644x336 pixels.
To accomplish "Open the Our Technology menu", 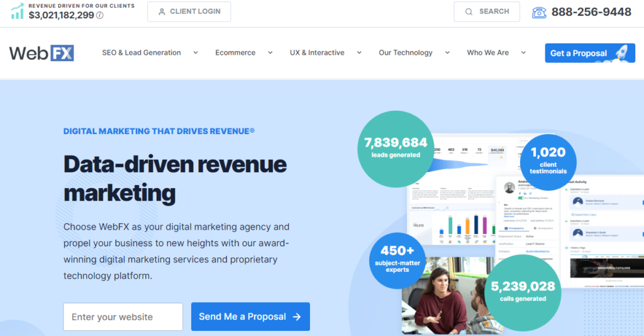I will (406, 53).
